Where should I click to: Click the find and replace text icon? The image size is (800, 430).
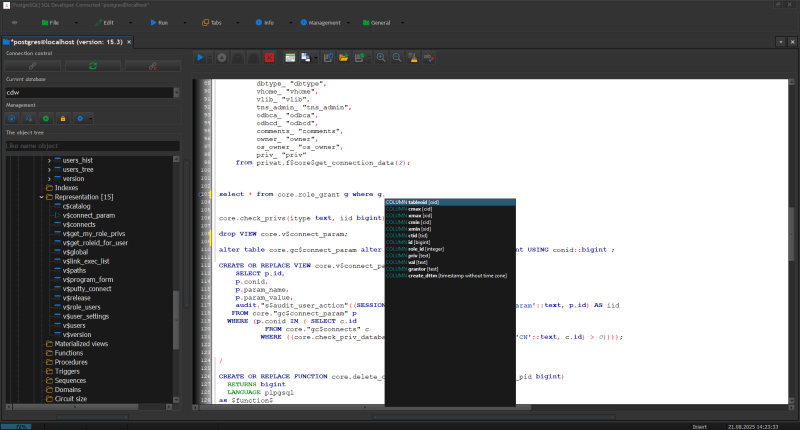(429, 58)
